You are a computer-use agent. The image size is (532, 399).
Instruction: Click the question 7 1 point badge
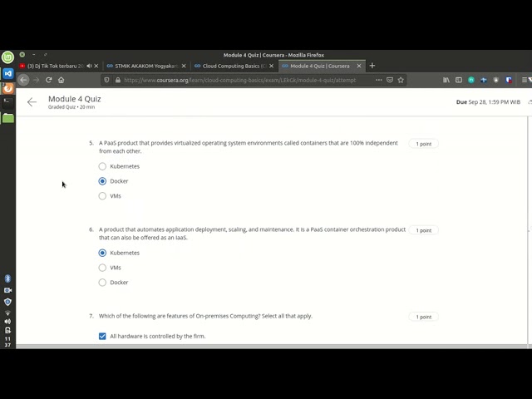click(423, 317)
